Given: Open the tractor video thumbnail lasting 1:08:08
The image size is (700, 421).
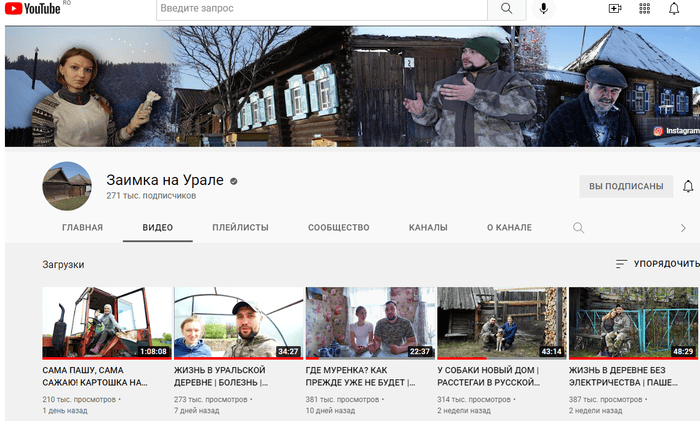Looking at the screenshot, I should [x=107, y=323].
